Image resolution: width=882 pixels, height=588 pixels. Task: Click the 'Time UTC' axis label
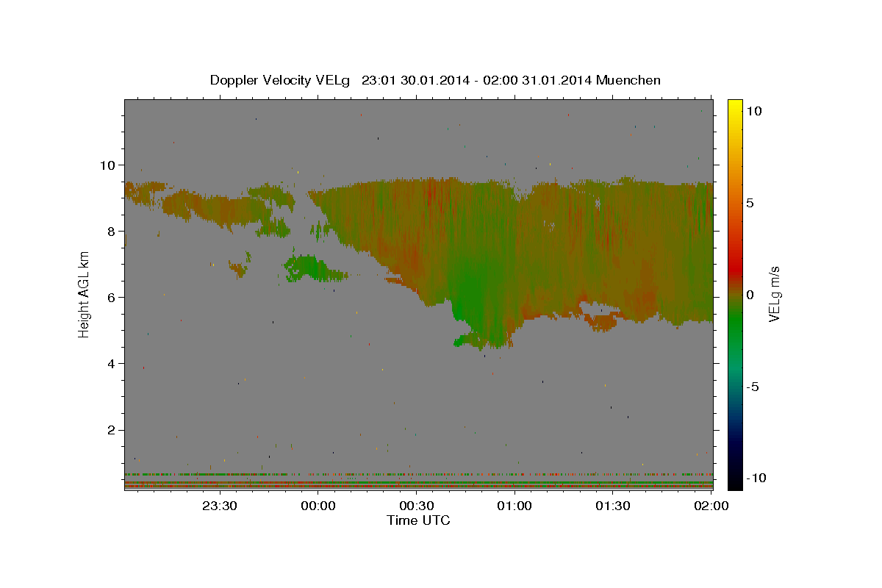pos(418,520)
